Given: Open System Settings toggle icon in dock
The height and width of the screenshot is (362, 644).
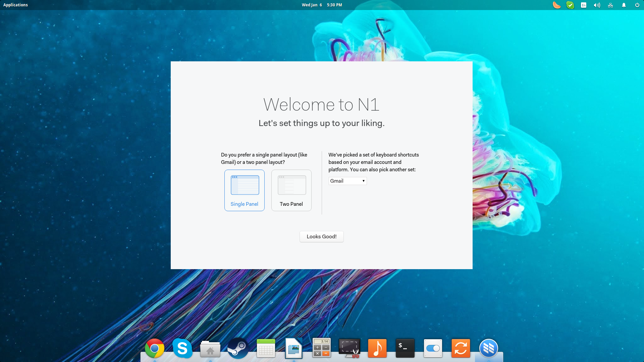Looking at the screenshot, I should point(433,349).
